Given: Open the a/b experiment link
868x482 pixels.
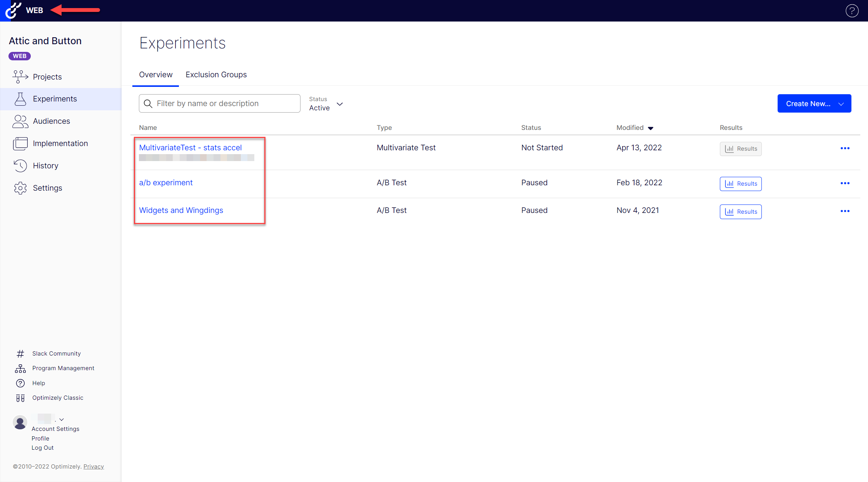Looking at the screenshot, I should click(x=166, y=183).
